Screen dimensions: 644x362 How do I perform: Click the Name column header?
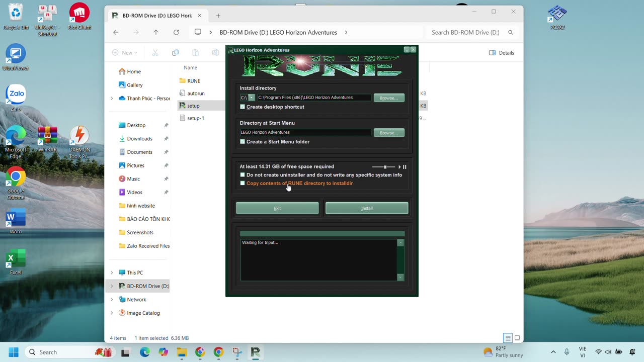[x=190, y=67]
